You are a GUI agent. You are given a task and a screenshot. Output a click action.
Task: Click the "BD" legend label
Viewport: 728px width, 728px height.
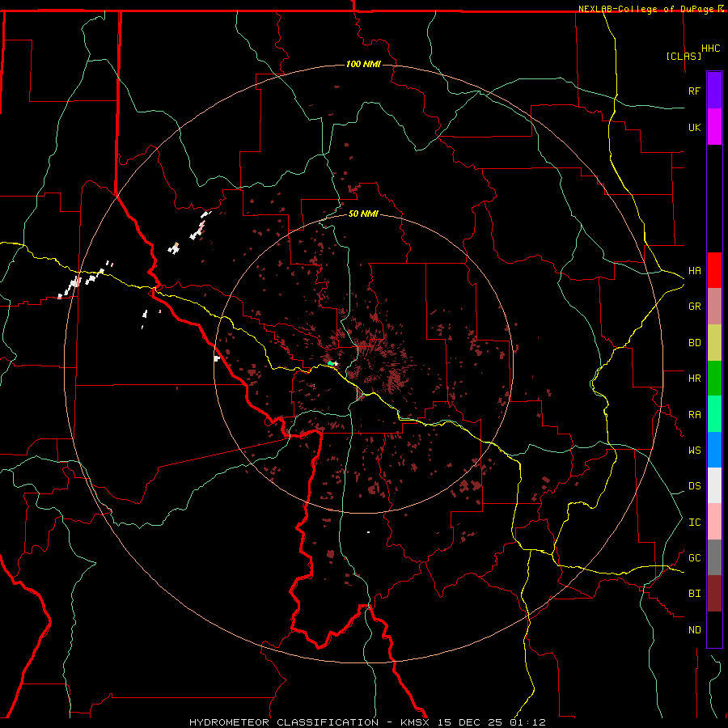[x=694, y=343]
